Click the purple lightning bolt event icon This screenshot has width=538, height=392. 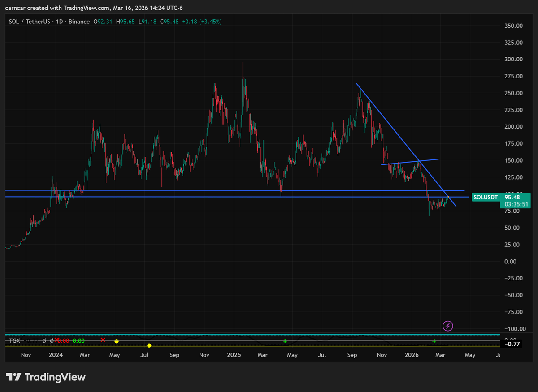[x=447, y=326]
